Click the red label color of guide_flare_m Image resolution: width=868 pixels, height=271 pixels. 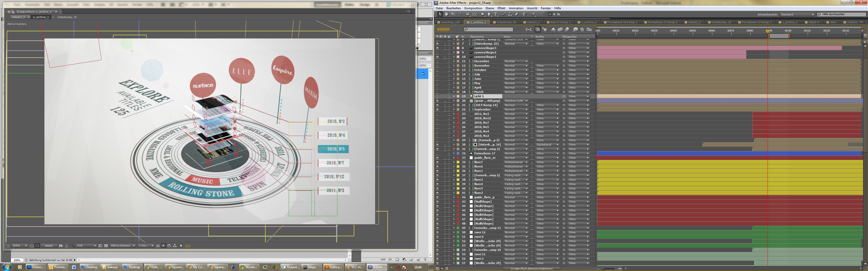458,158
